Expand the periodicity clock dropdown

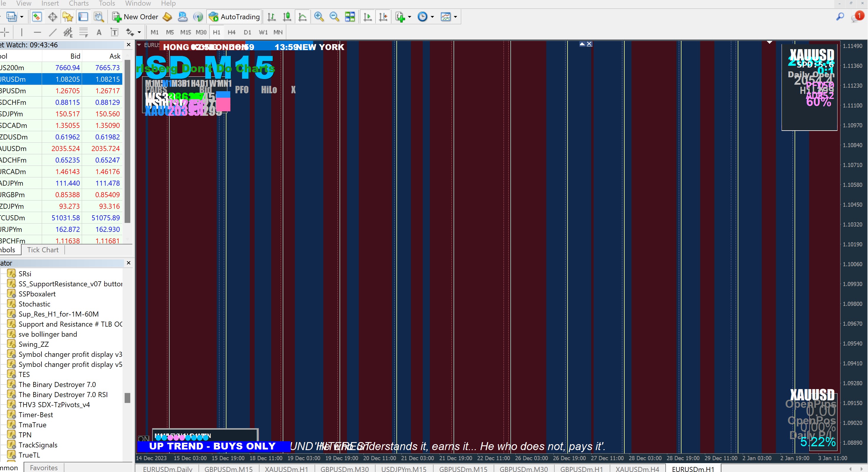(432, 17)
